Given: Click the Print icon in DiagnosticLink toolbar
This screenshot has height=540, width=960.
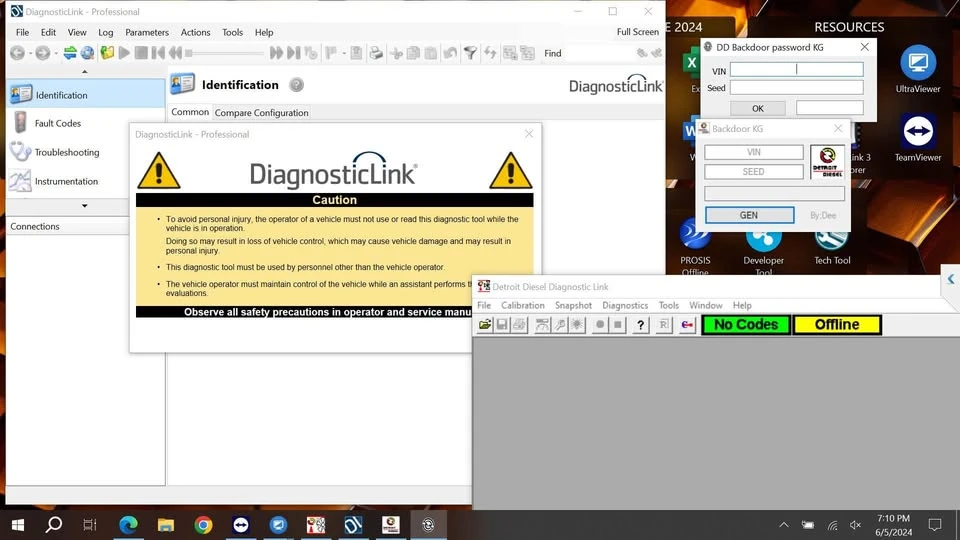Looking at the screenshot, I should (376, 53).
